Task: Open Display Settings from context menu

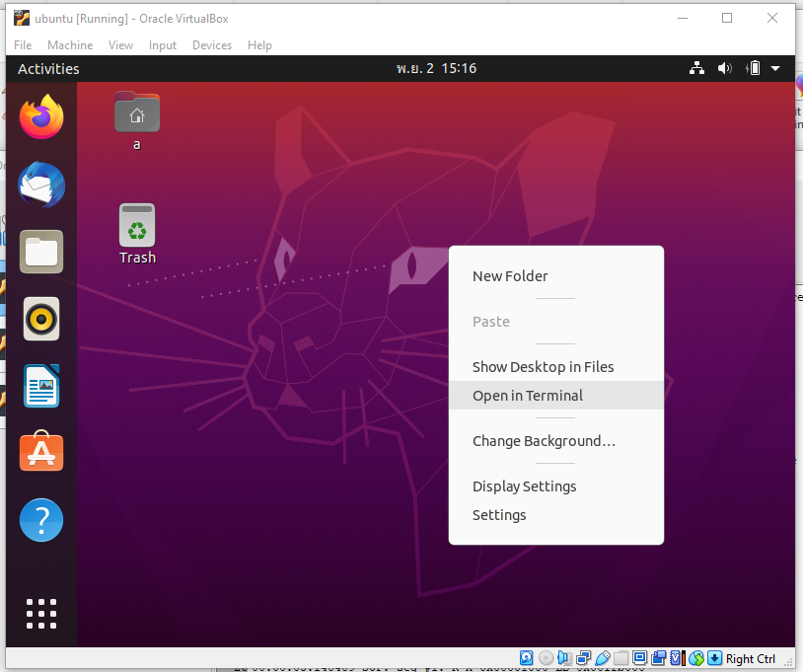Action: [x=524, y=486]
